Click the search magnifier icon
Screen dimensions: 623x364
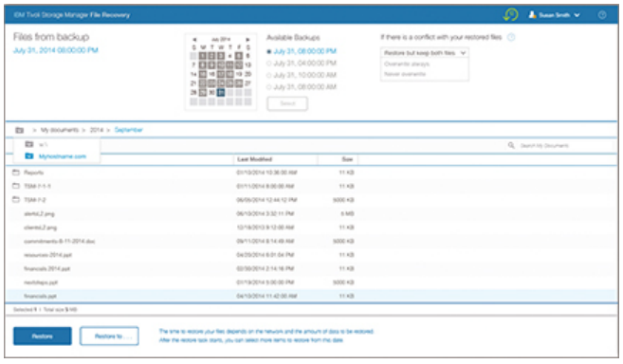coord(511,145)
